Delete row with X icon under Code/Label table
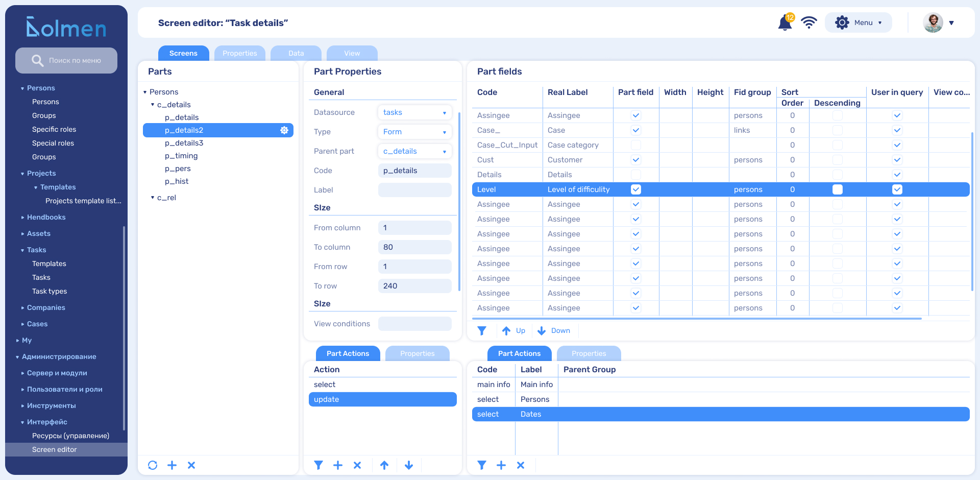980x480 pixels. tap(521, 465)
